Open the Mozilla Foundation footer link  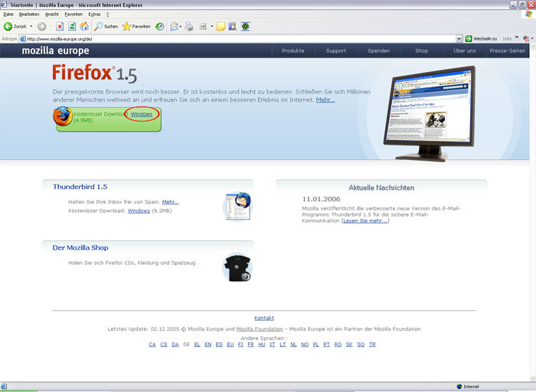click(260, 328)
